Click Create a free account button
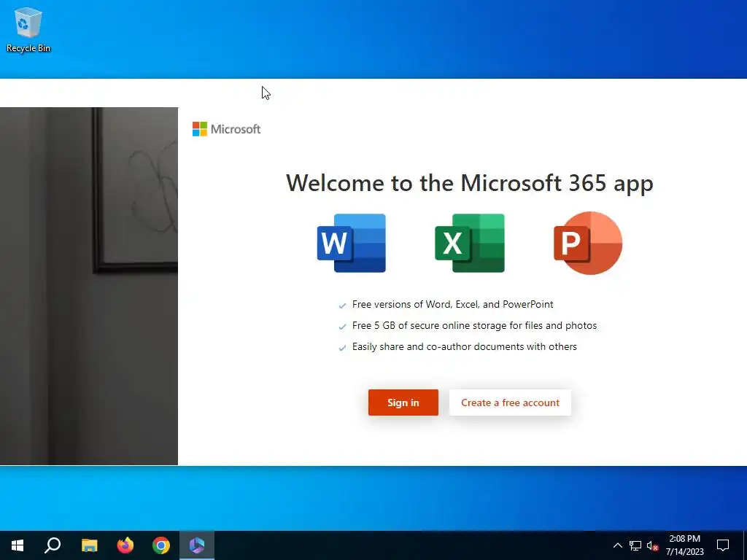Screen dimensions: 747x560 pos(510,402)
